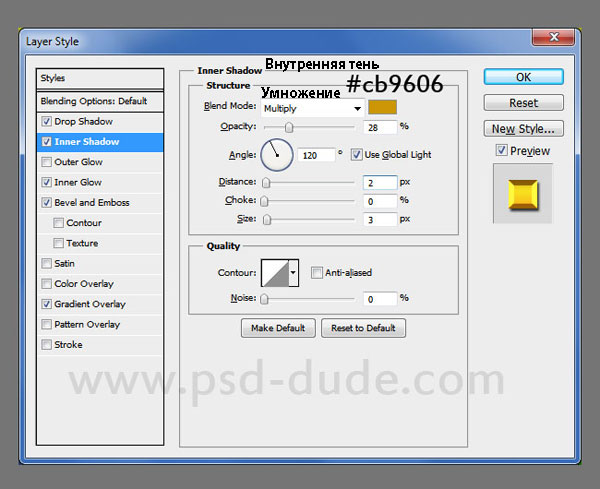Click the Reset button
This screenshot has height=489, width=600.
pyautogui.click(x=523, y=103)
